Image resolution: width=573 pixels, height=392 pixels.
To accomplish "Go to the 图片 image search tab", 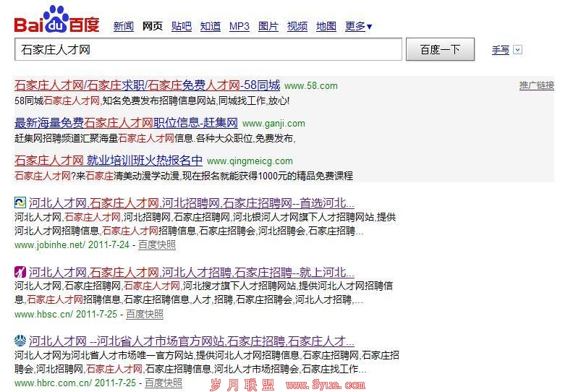I will tap(268, 27).
